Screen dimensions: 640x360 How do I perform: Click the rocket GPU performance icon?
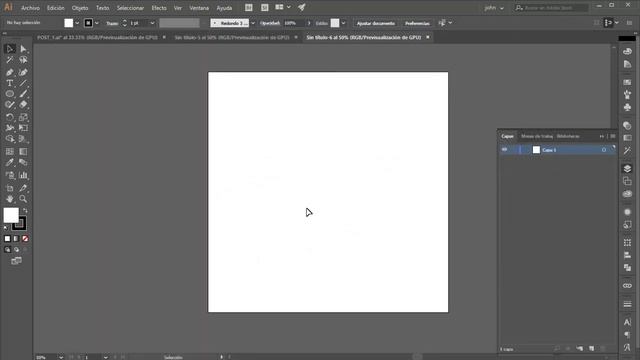302,7
